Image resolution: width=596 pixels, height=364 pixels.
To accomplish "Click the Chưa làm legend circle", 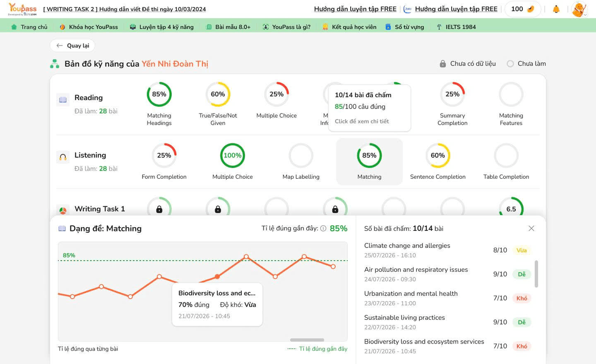I will click(x=510, y=64).
